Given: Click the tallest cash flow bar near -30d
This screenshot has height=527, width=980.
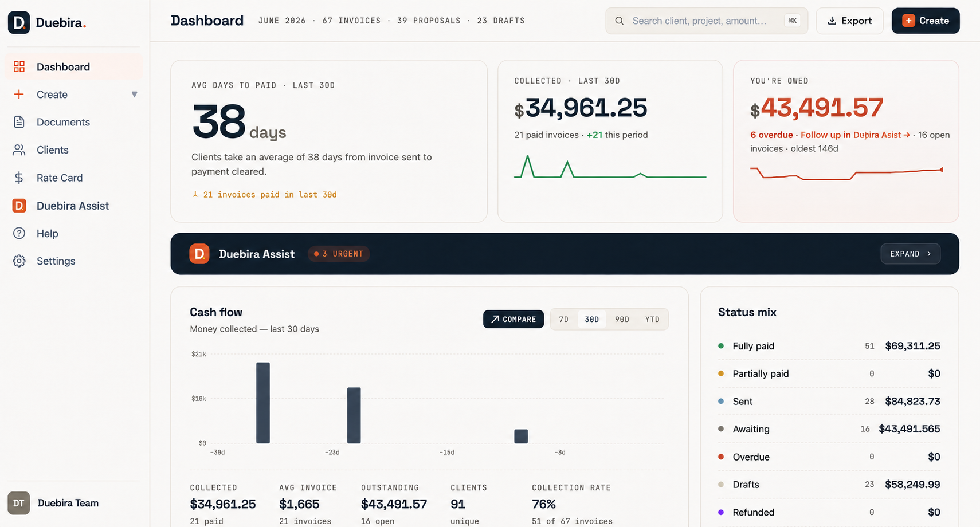Looking at the screenshot, I should click(263, 403).
